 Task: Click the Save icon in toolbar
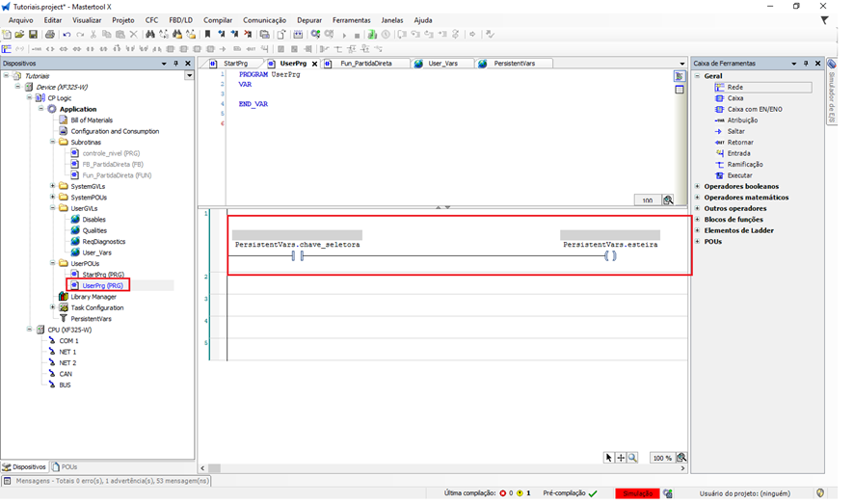(34, 35)
